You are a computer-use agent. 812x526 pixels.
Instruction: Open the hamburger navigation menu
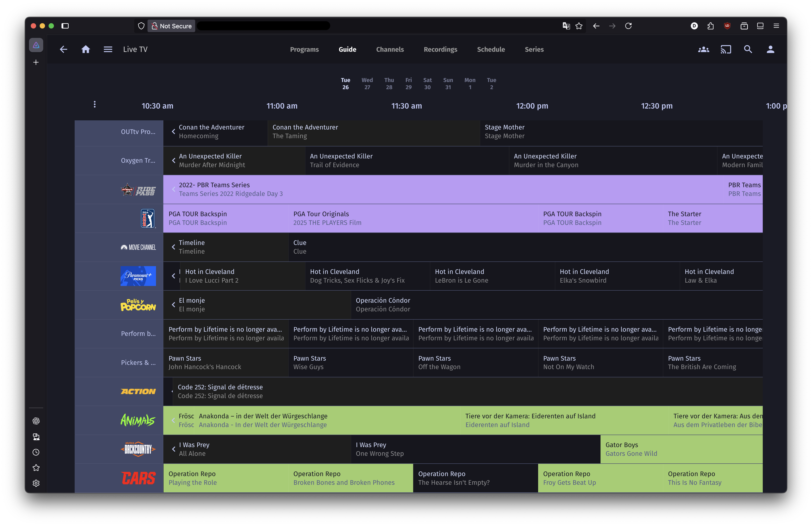108,49
